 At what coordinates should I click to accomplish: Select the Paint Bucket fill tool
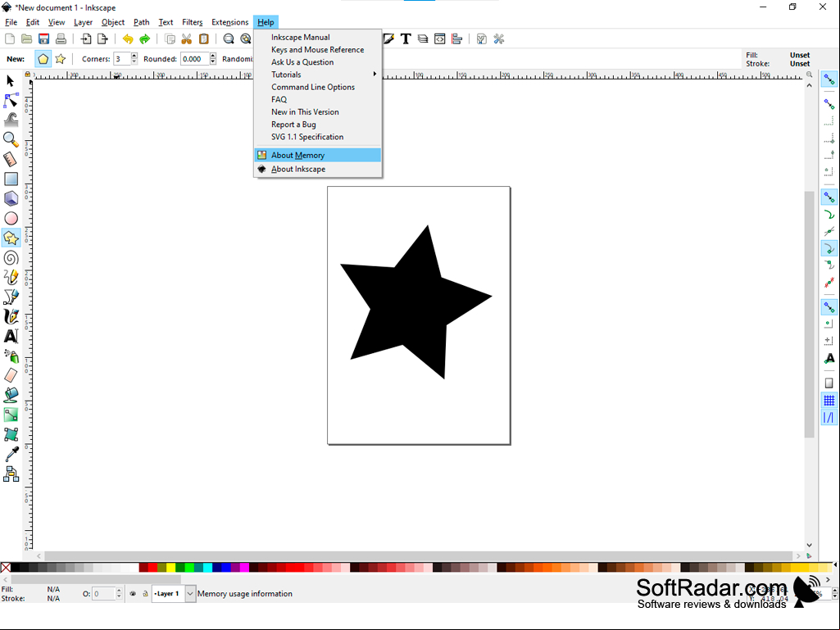11,396
